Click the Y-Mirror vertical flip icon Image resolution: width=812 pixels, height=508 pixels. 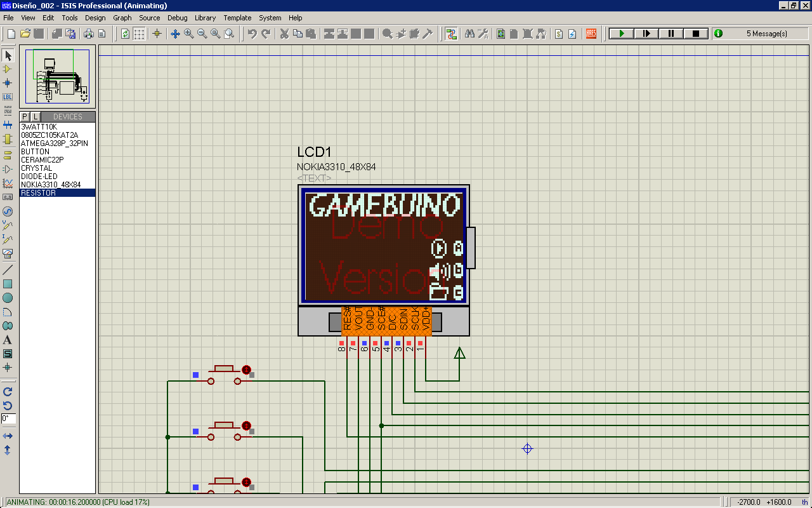click(x=8, y=450)
